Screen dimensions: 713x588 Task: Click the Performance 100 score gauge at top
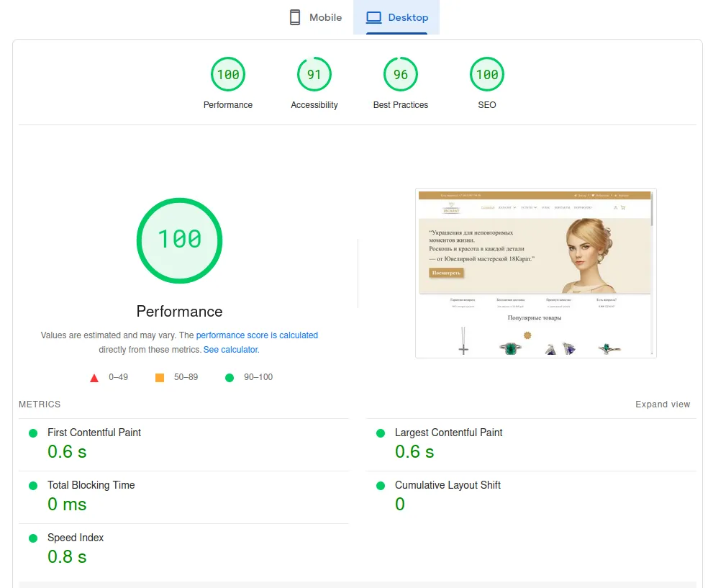pos(228,74)
